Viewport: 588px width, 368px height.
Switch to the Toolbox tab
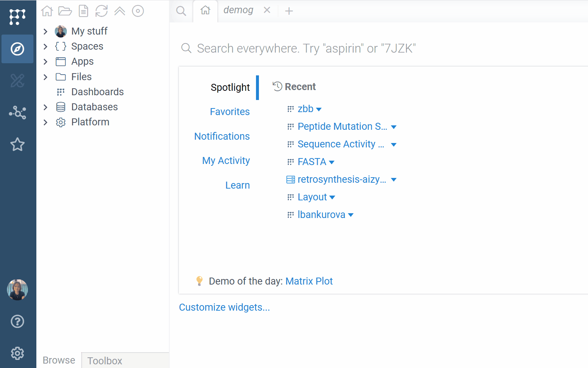(x=105, y=361)
